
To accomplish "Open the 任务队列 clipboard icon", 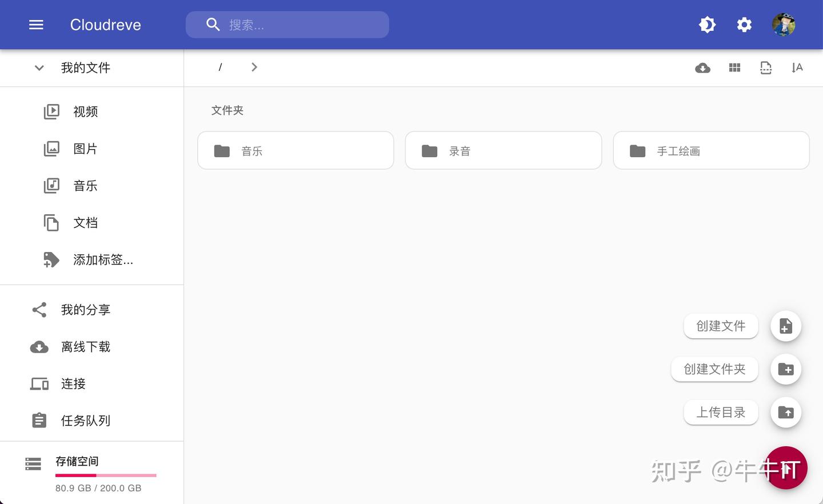I will [x=39, y=420].
